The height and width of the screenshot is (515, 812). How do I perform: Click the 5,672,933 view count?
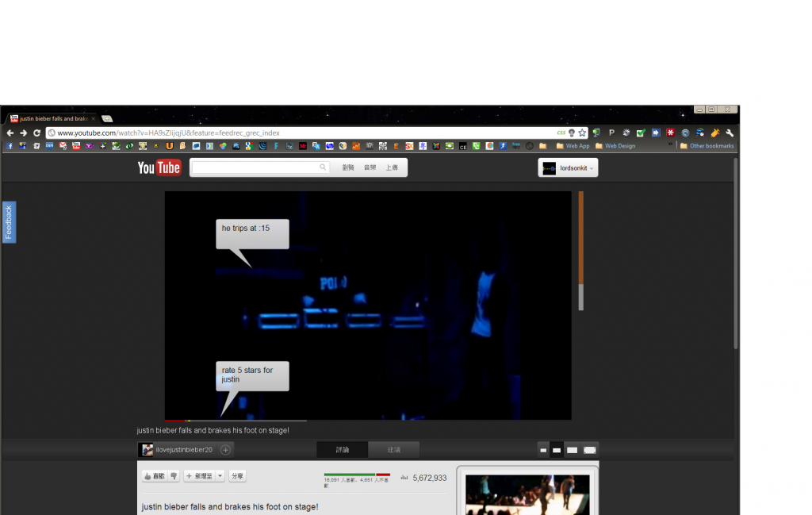click(429, 478)
